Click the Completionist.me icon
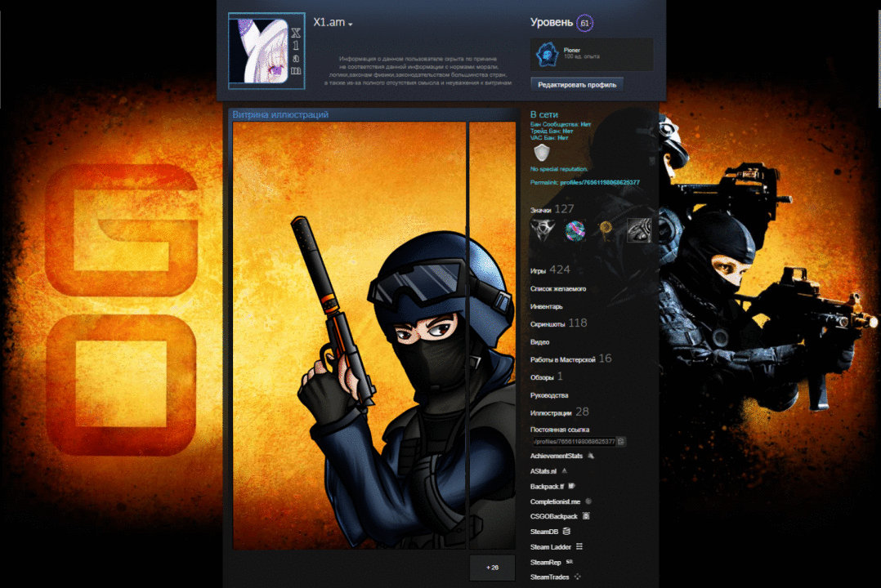 pyautogui.click(x=588, y=501)
